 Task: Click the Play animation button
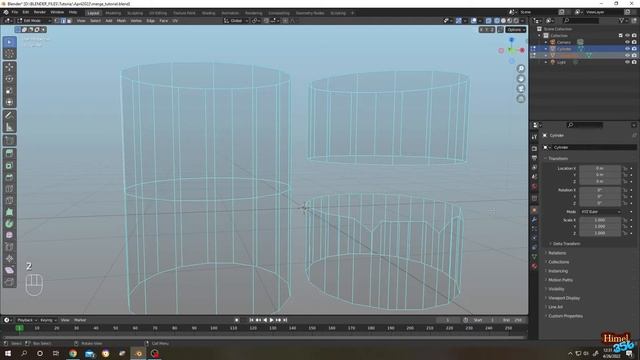(x=271, y=320)
